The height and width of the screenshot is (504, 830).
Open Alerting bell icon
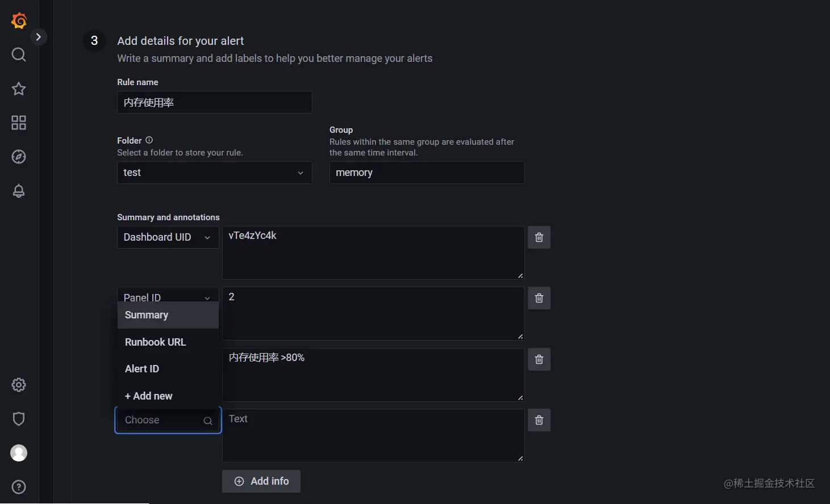(19, 191)
